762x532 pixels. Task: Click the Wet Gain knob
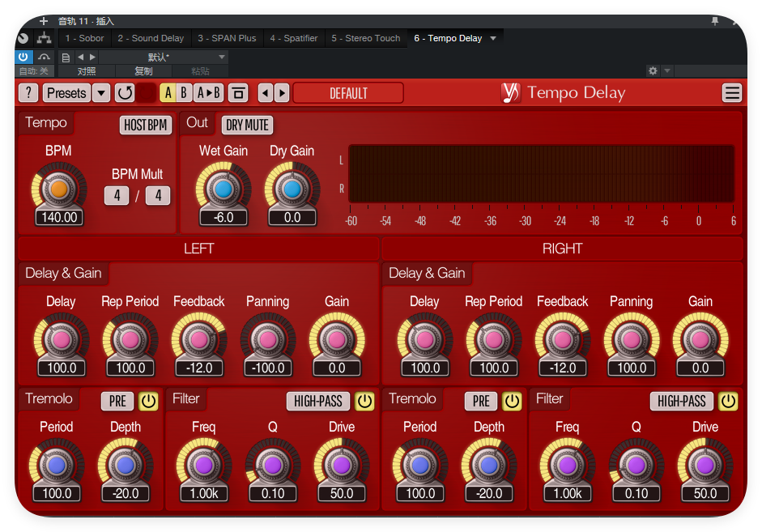223,189
